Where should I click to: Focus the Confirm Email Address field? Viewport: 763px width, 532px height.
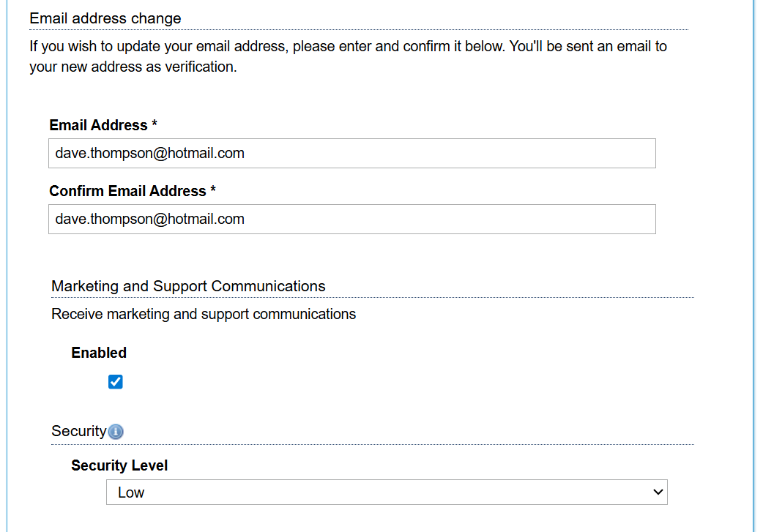pyautogui.click(x=351, y=220)
